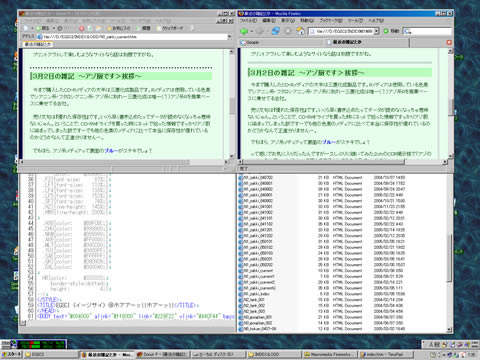Image resolution: width=480 pixels, height=360 pixels.
Task: Open the 表示 menu in Firefox
Action: click(288, 21)
